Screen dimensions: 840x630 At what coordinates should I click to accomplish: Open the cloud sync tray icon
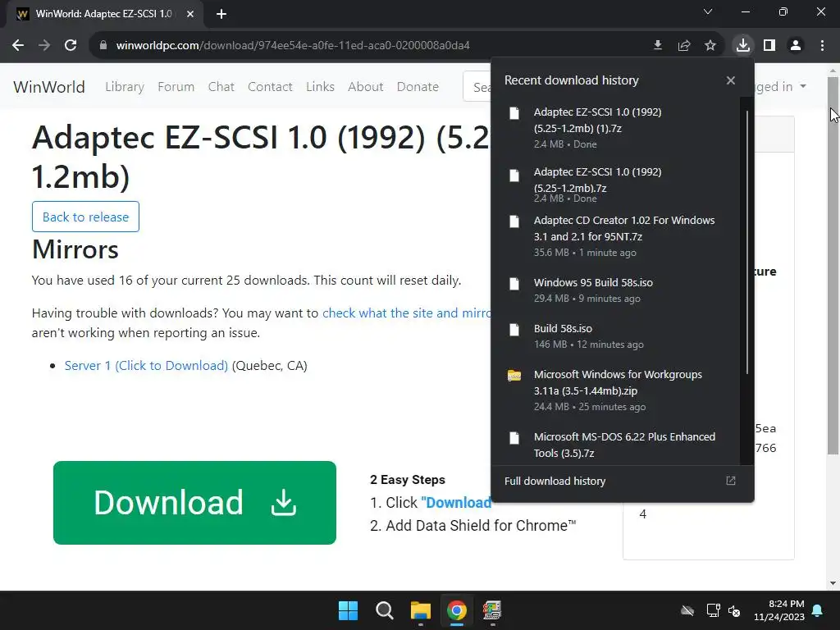click(x=687, y=610)
